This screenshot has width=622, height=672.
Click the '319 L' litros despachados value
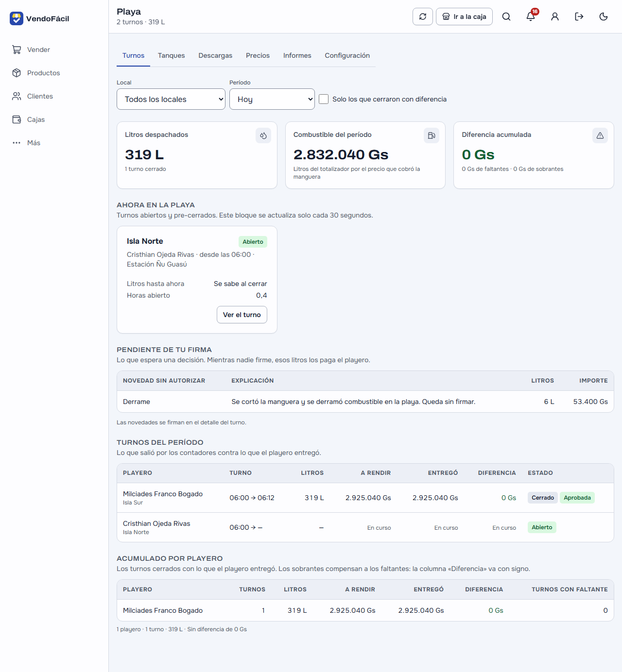pyautogui.click(x=144, y=154)
